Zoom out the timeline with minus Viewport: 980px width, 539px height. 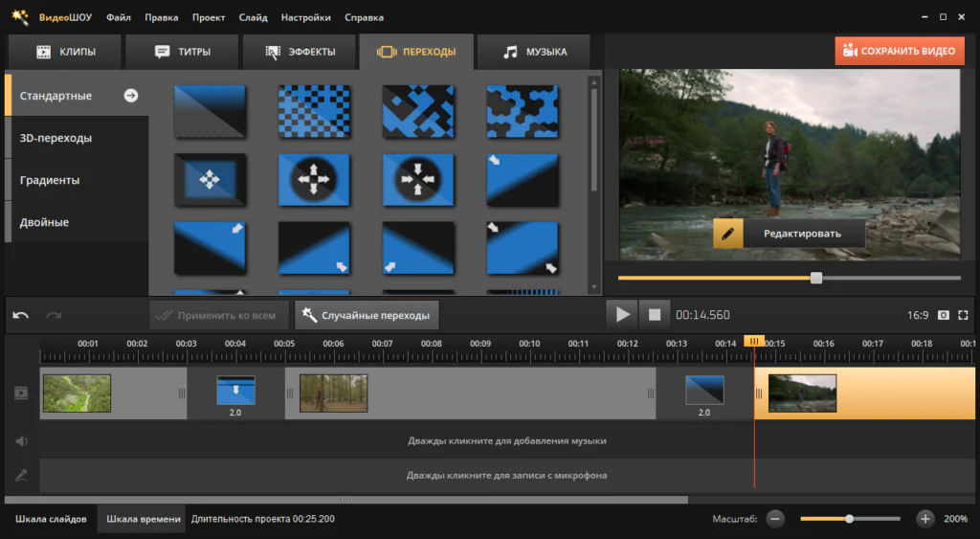[x=775, y=519]
